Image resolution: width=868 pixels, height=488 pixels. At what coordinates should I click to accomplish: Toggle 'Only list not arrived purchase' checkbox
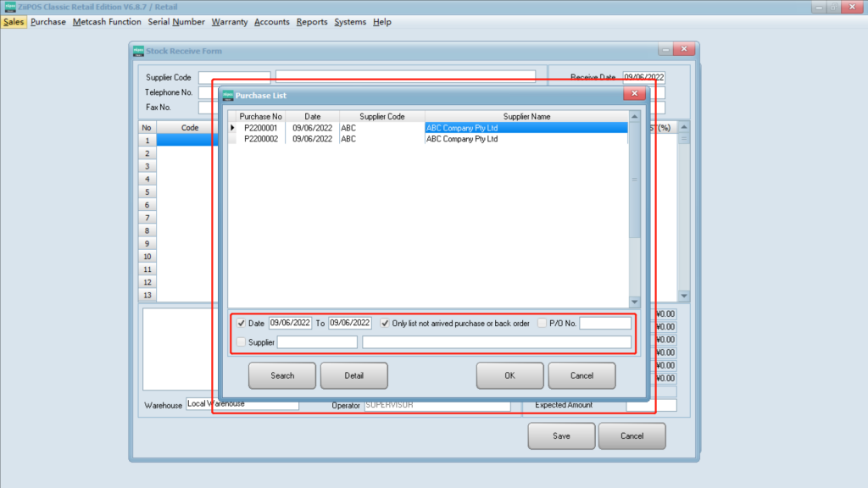[x=385, y=324]
